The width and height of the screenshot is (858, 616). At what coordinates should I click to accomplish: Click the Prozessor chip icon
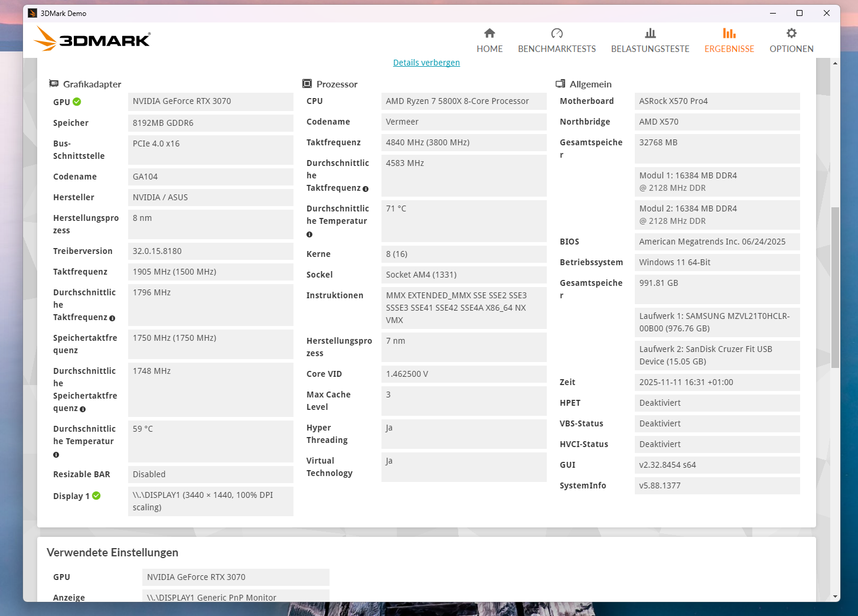pos(307,84)
